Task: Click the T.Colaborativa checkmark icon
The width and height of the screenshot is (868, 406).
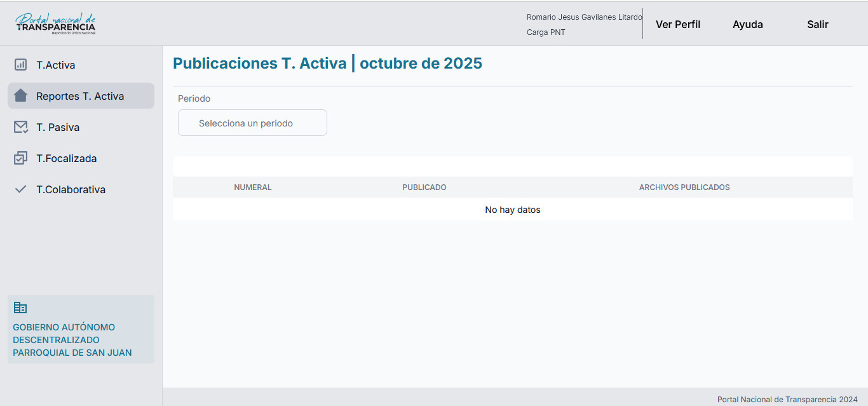Action: (x=20, y=189)
